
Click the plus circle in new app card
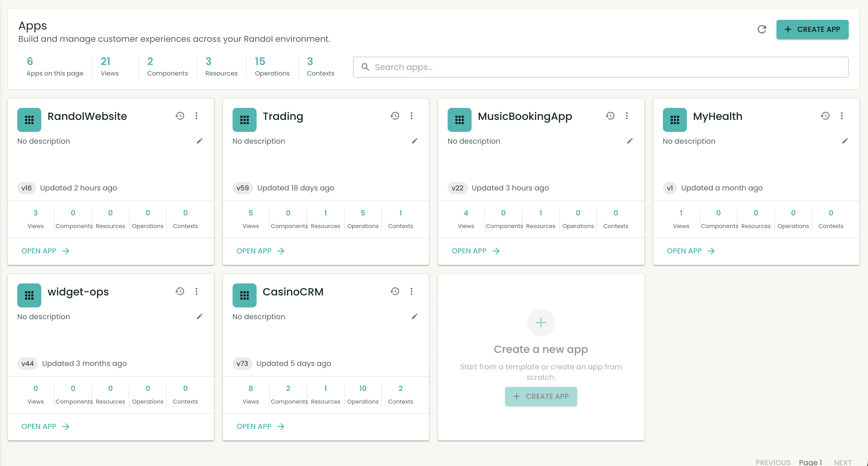541,322
